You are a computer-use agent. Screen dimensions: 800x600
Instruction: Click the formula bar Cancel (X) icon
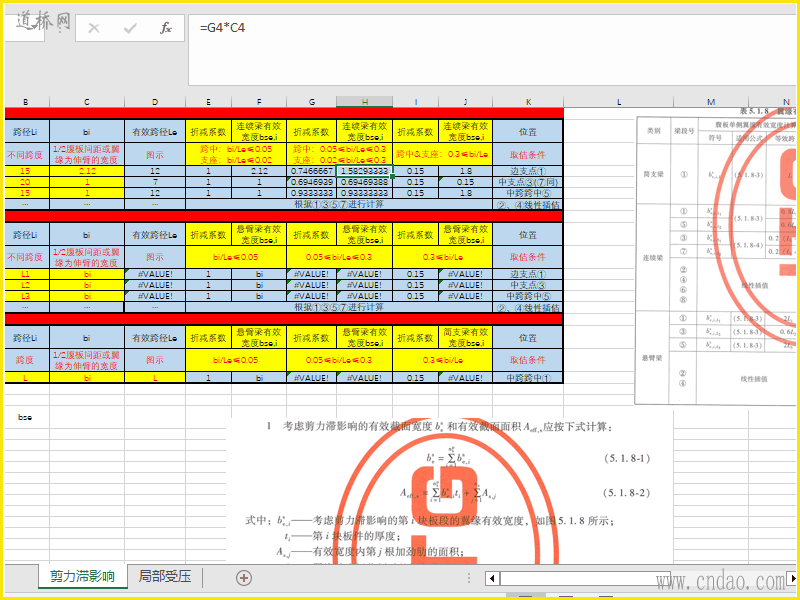(94, 28)
